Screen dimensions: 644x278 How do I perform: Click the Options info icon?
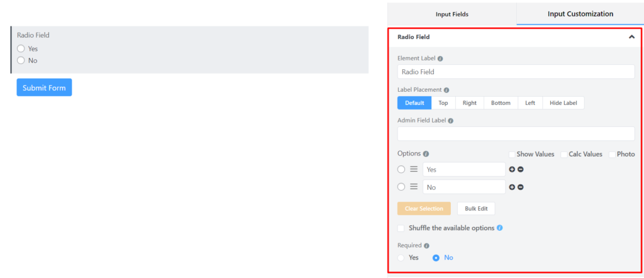426,154
